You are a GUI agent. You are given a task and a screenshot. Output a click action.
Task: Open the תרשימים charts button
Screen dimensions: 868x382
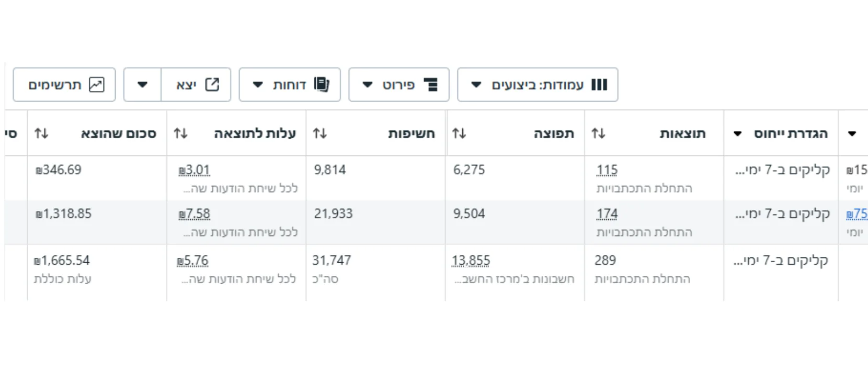[64, 84]
